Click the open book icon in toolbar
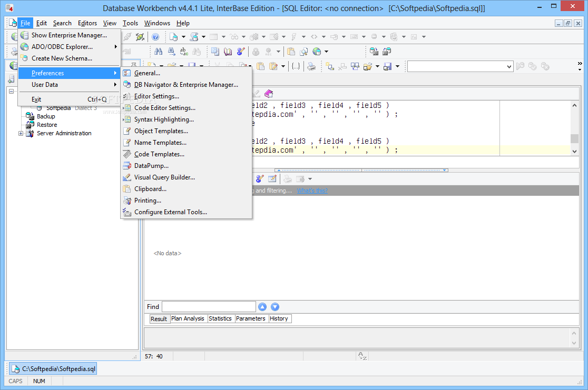Image resolution: width=588 pixels, height=390 pixels. click(228, 52)
